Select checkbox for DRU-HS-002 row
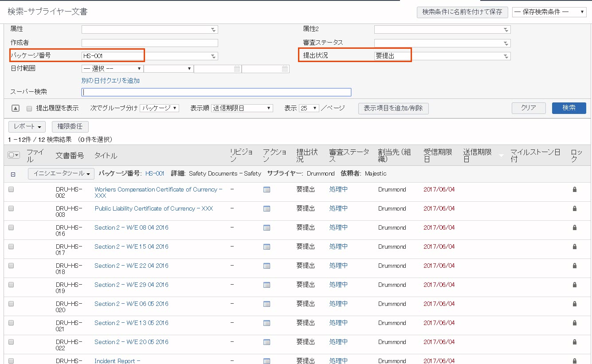 coord(11,189)
